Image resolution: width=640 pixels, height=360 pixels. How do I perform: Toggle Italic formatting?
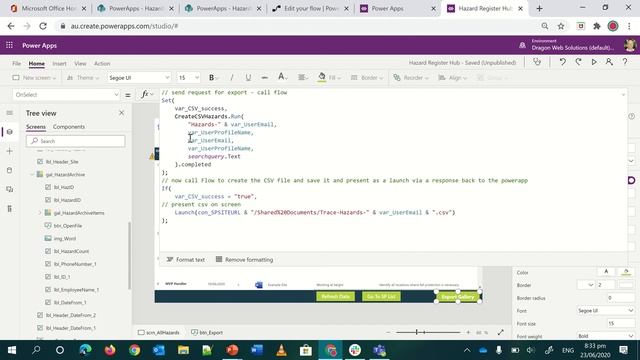click(x=231, y=78)
